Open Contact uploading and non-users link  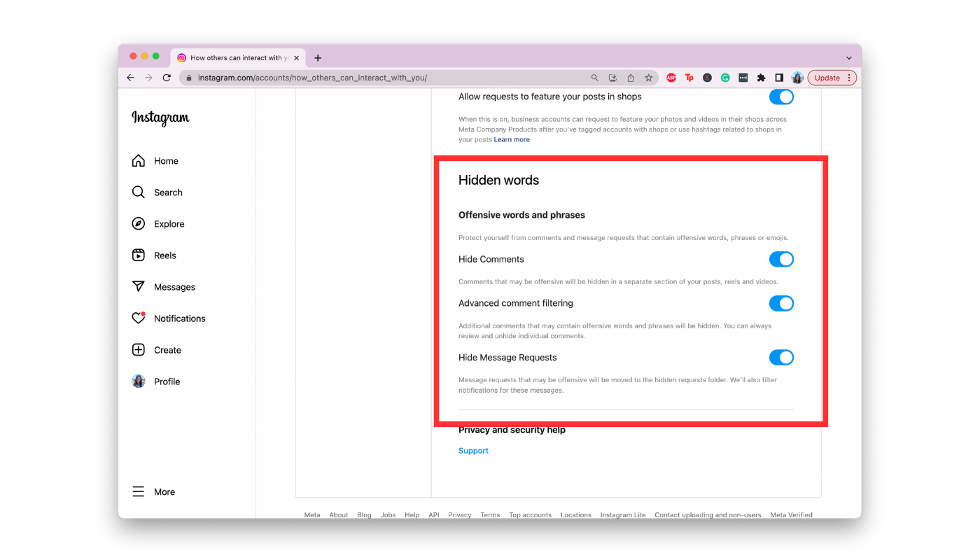[x=708, y=514]
